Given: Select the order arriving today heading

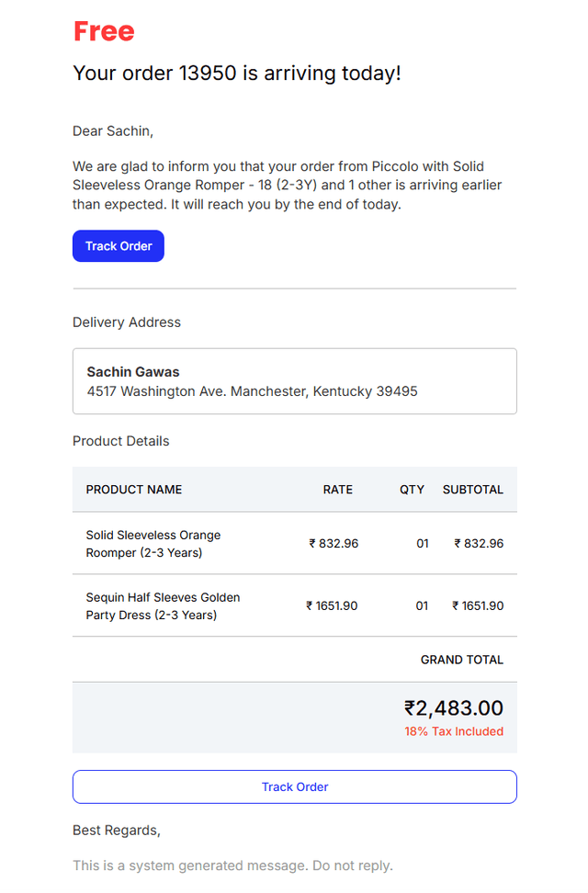Looking at the screenshot, I should [237, 73].
